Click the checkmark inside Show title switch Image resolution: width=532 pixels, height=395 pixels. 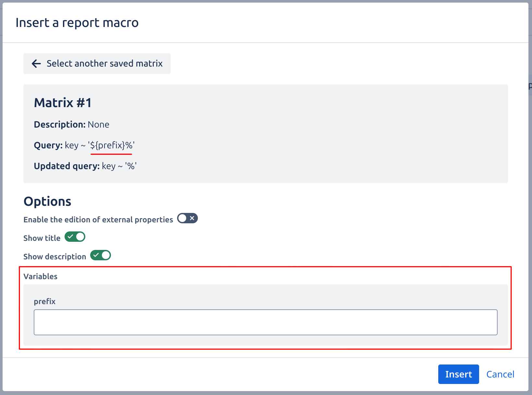pyautogui.click(x=70, y=237)
